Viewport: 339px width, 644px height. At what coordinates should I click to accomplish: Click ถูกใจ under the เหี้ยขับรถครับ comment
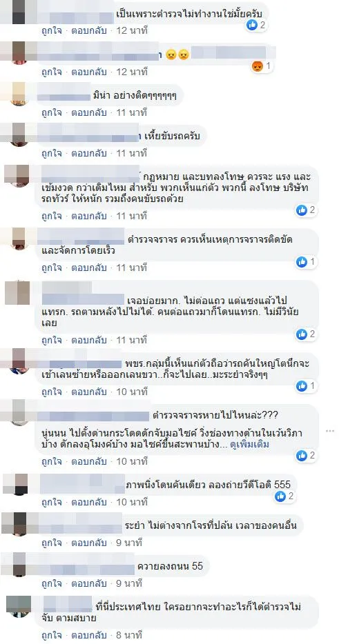pyautogui.click(x=51, y=153)
